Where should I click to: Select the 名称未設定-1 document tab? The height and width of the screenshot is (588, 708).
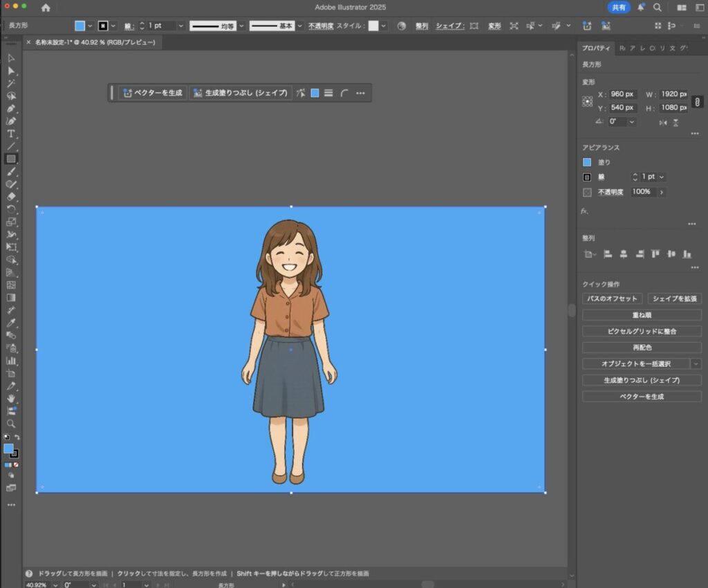point(95,42)
